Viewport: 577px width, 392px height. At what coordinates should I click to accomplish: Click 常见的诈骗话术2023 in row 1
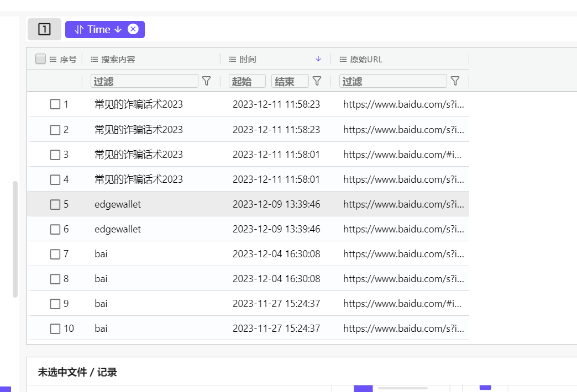(x=139, y=104)
